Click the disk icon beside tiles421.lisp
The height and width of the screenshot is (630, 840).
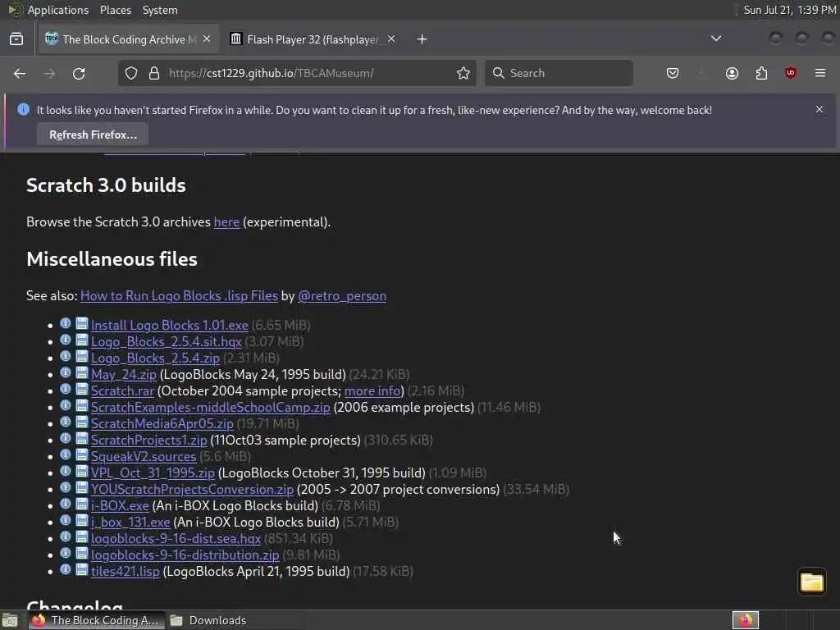[x=81, y=569]
